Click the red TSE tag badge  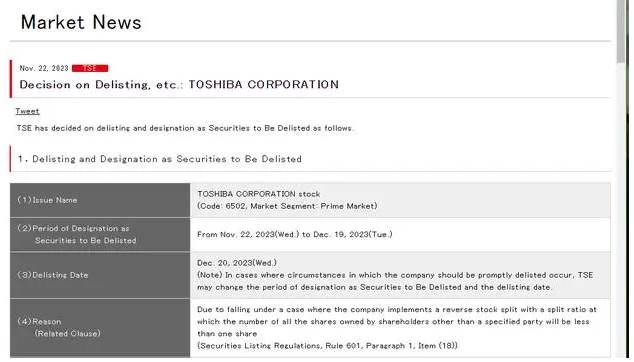(90, 68)
